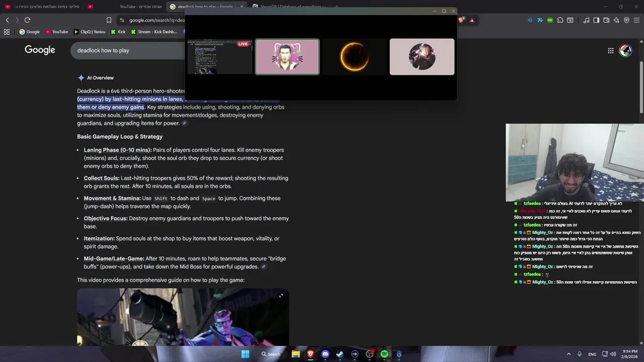Open the browser hamburger main menu
The image size is (644, 362).
click(x=636, y=20)
